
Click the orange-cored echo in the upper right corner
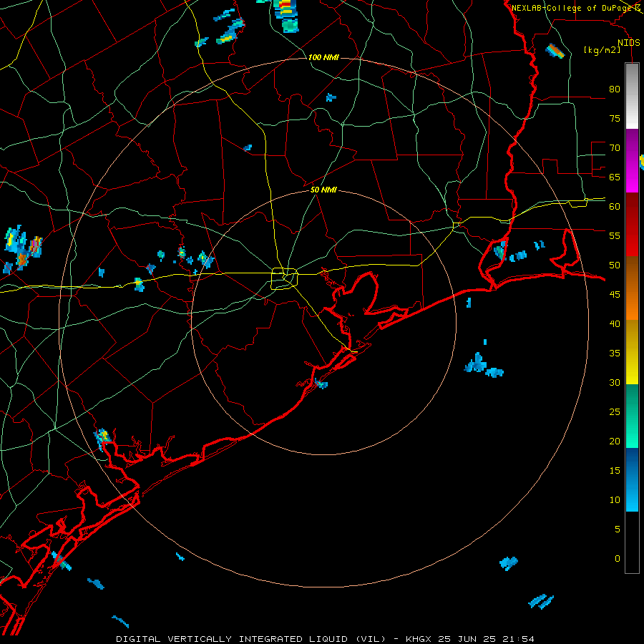point(555,51)
